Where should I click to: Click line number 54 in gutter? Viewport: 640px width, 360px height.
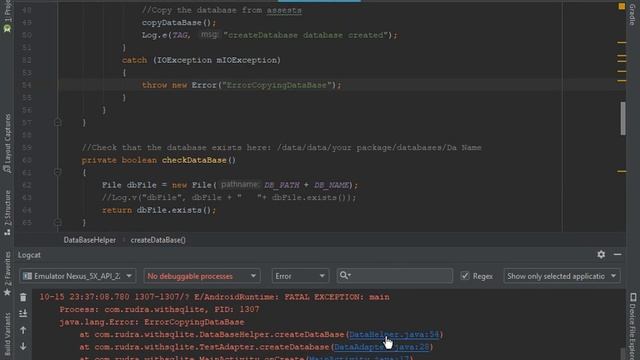[x=27, y=85]
